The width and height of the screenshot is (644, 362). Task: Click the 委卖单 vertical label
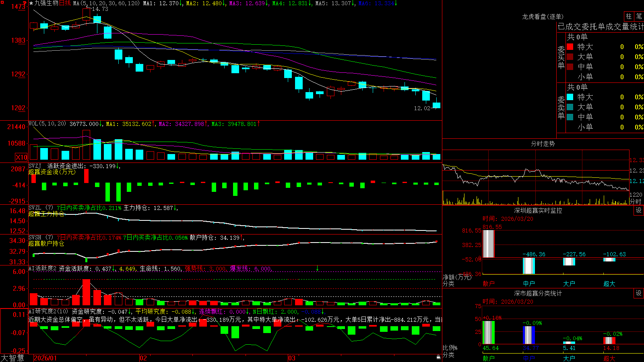pos(561,107)
